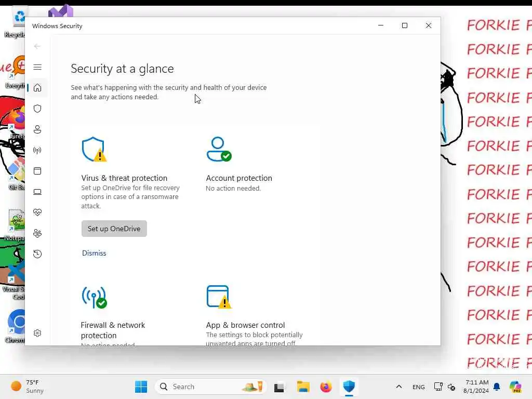
Task: Open the Copilot preview icon on taskbar
Action: (x=515, y=387)
